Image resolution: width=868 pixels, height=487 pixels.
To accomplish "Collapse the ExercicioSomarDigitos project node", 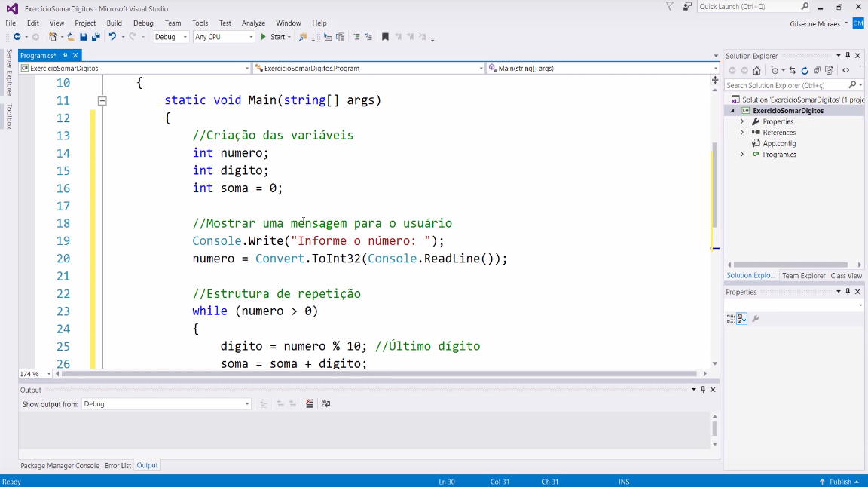I will pos(732,111).
